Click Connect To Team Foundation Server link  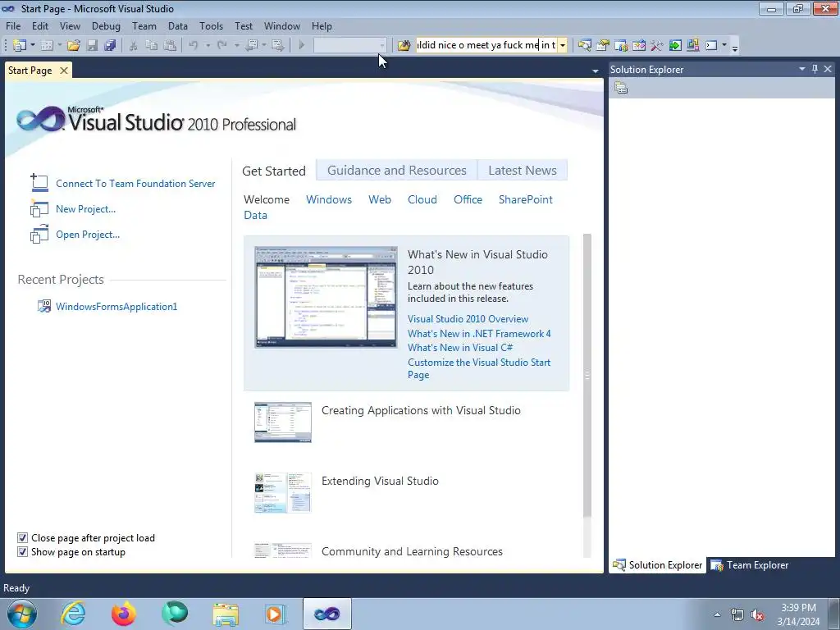(135, 183)
